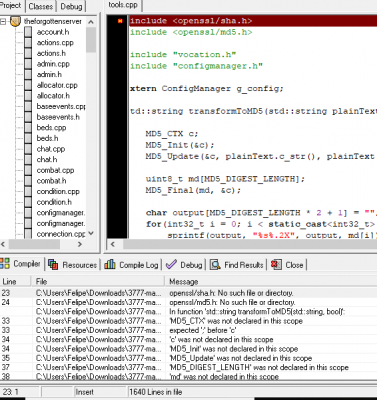This screenshot has width=377, height=400.
Task: Select allocator.h in the project tree
Action: tap(53, 96)
